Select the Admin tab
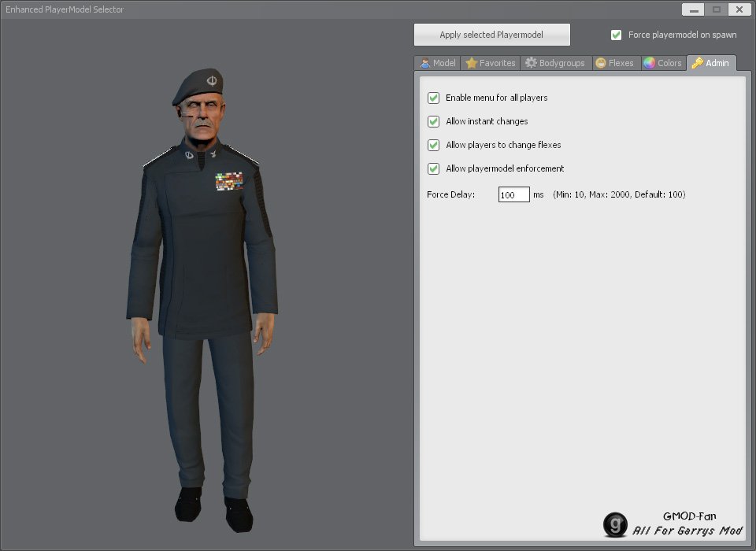This screenshot has height=551, width=756. tap(711, 63)
